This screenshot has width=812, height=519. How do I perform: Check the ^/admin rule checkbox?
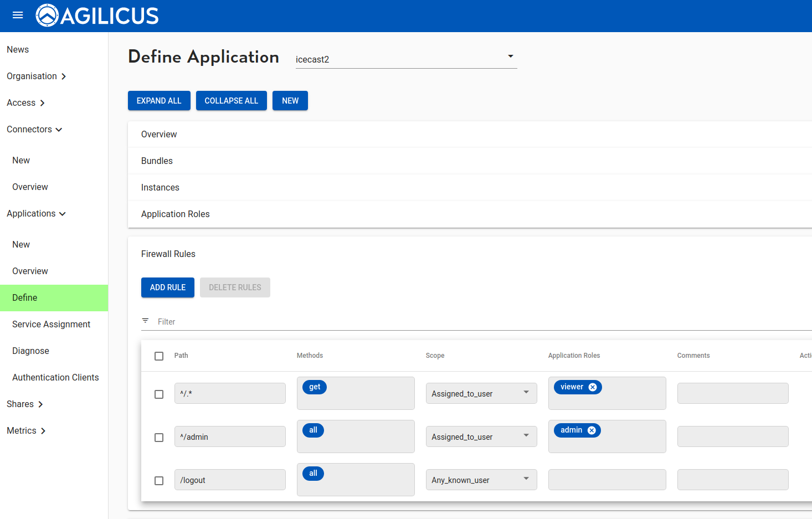click(159, 438)
